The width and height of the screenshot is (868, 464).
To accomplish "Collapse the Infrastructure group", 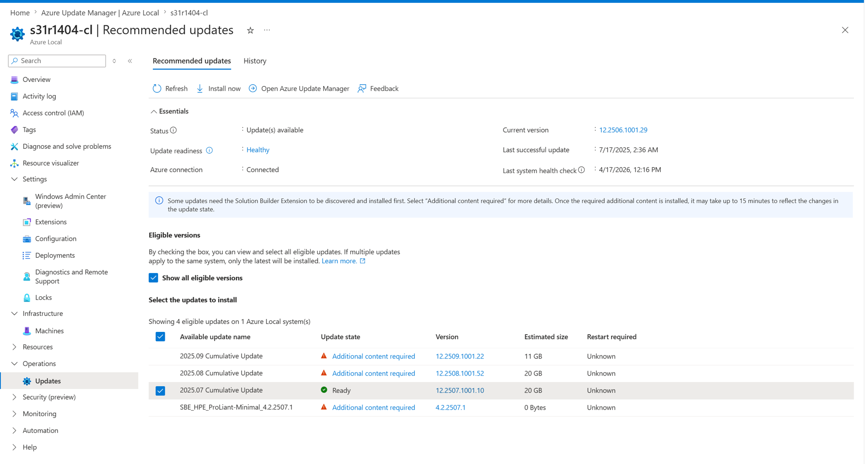I will pyautogui.click(x=14, y=313).
